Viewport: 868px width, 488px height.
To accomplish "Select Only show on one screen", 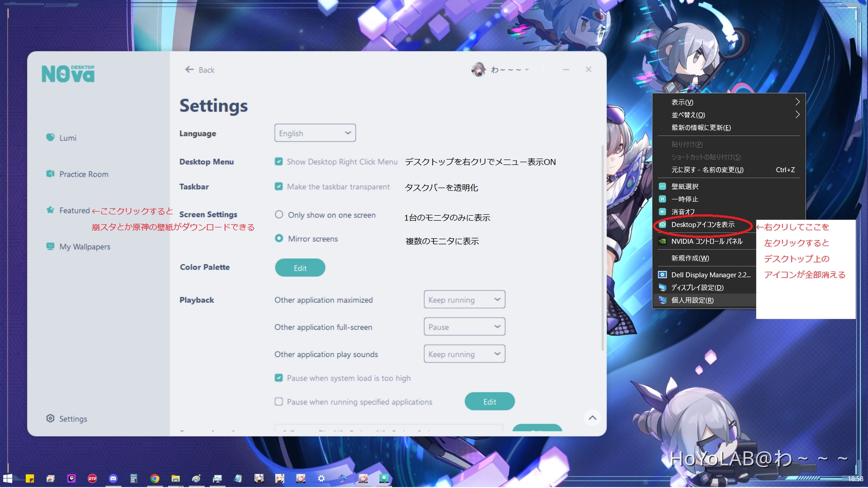I will 278,214.
